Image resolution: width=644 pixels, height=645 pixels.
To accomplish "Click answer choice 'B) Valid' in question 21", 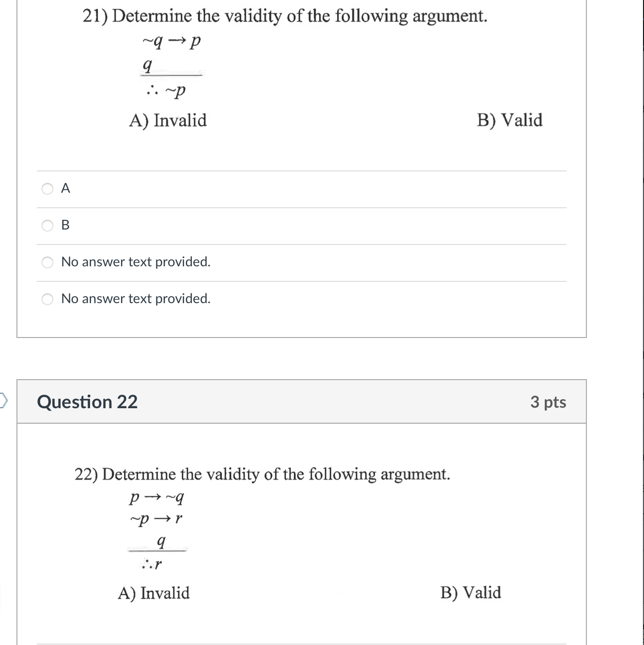I will [509, 120].
